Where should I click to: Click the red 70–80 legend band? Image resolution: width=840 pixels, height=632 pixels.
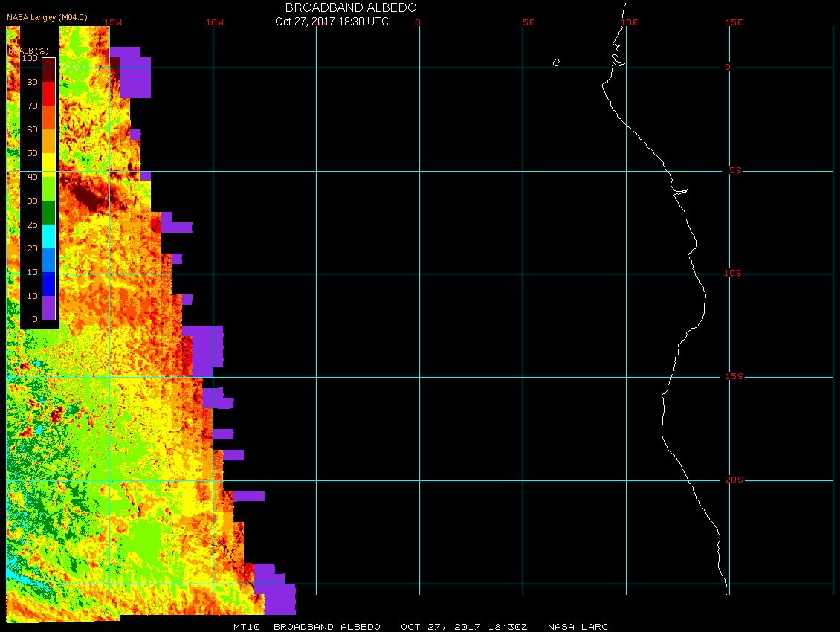[48, 93]
